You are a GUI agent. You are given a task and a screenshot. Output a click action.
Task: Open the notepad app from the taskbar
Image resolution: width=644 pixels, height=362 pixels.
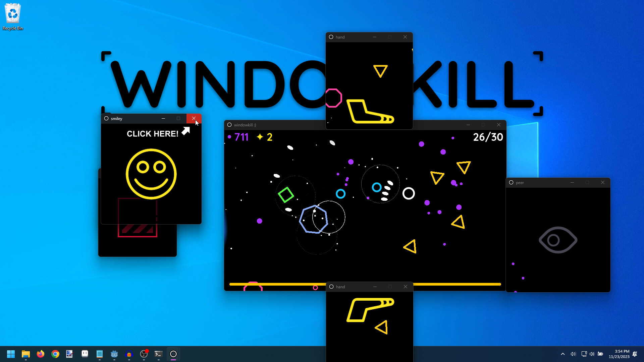[x=99, y=354]
